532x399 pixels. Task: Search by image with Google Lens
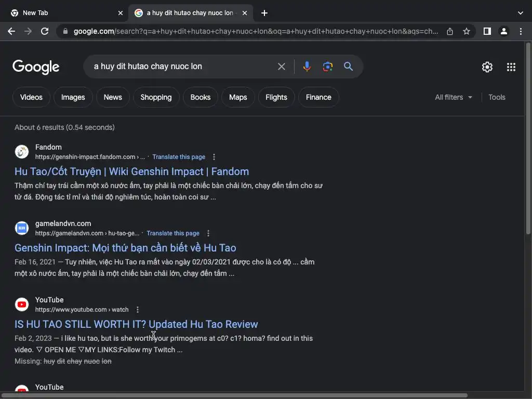(327, 66)
